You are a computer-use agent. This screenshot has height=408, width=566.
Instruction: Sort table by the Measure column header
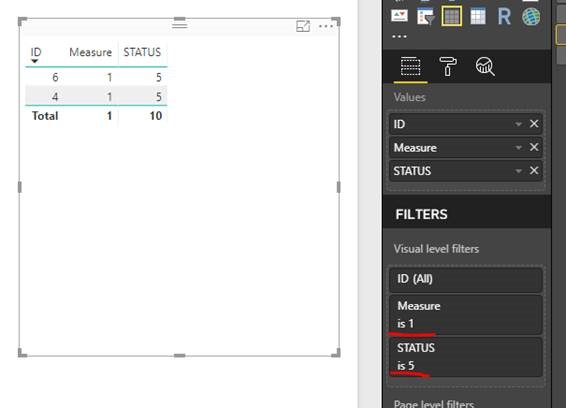pyautogui.click(x=91, y=52)
